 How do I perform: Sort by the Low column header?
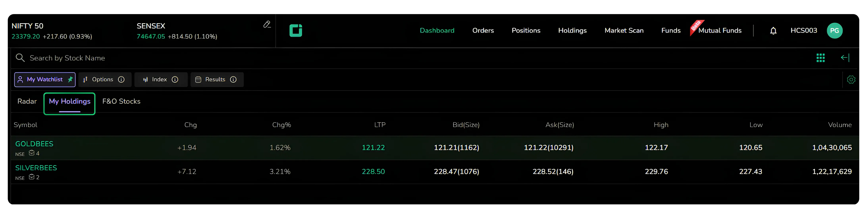(x=756, y=125)
